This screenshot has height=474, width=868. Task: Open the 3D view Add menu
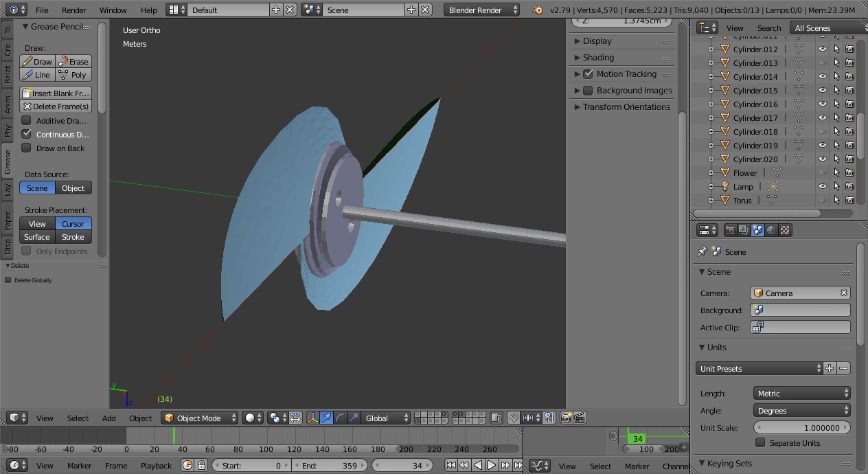[109, 418]
